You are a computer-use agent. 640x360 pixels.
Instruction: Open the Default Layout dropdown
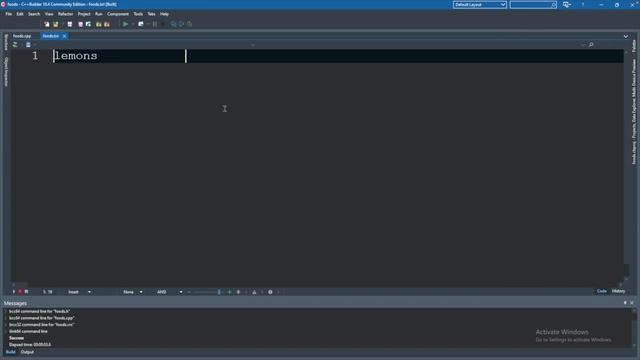pyautogui.click(x=480, y=4)
